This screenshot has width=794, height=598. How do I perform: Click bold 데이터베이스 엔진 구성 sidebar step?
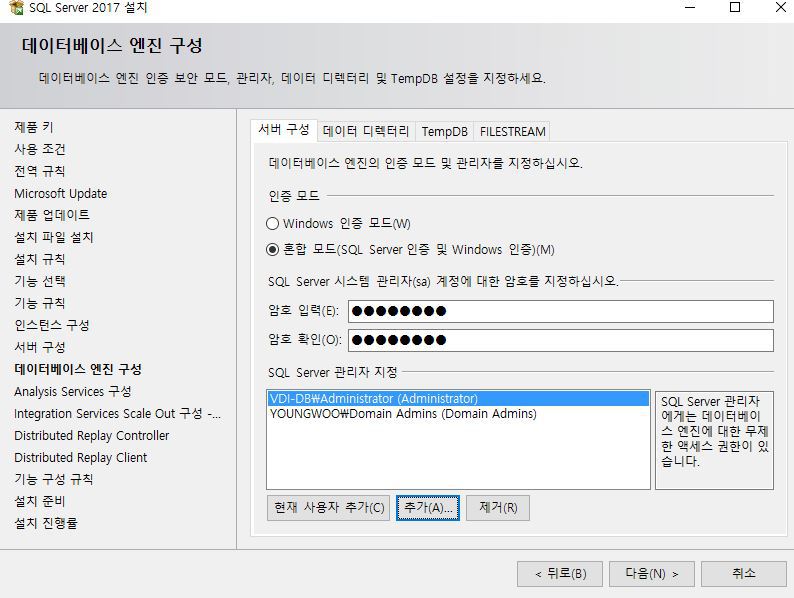pos(78,369)
